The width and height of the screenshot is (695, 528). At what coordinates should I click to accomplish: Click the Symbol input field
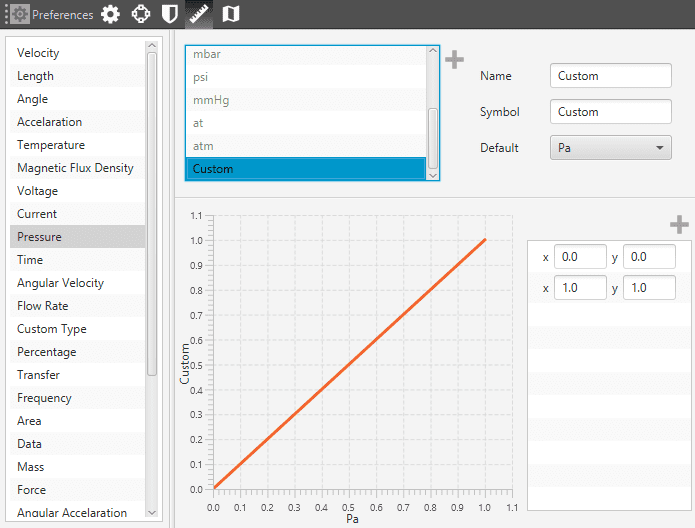tap(610, 112)
